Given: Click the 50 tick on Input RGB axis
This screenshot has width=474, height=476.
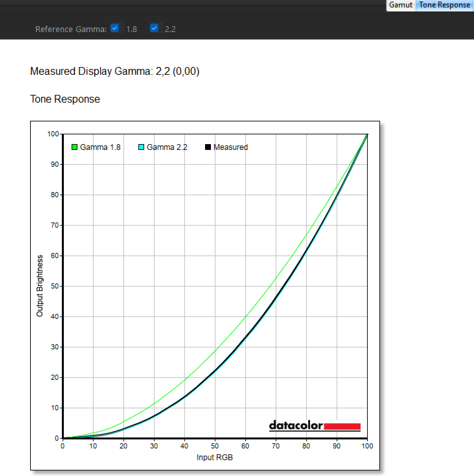Looking at the screenshot, I should (x=215, y=446).
